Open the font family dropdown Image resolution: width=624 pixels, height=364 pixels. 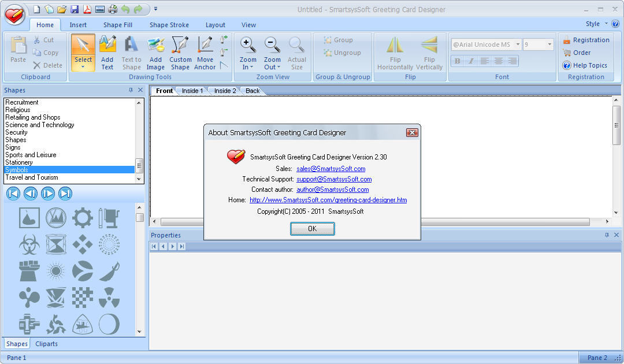pos(517,44)
